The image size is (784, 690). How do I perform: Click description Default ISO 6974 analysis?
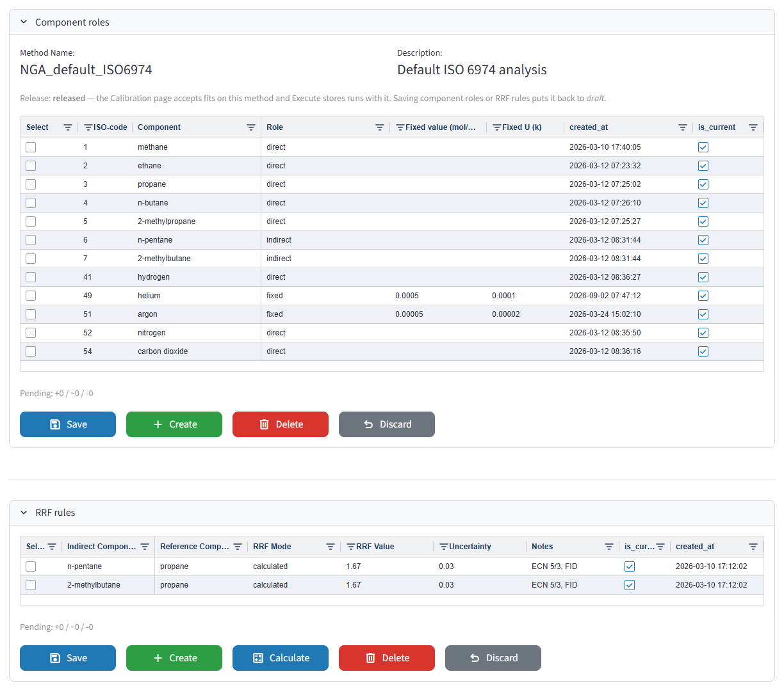(472, 70)
